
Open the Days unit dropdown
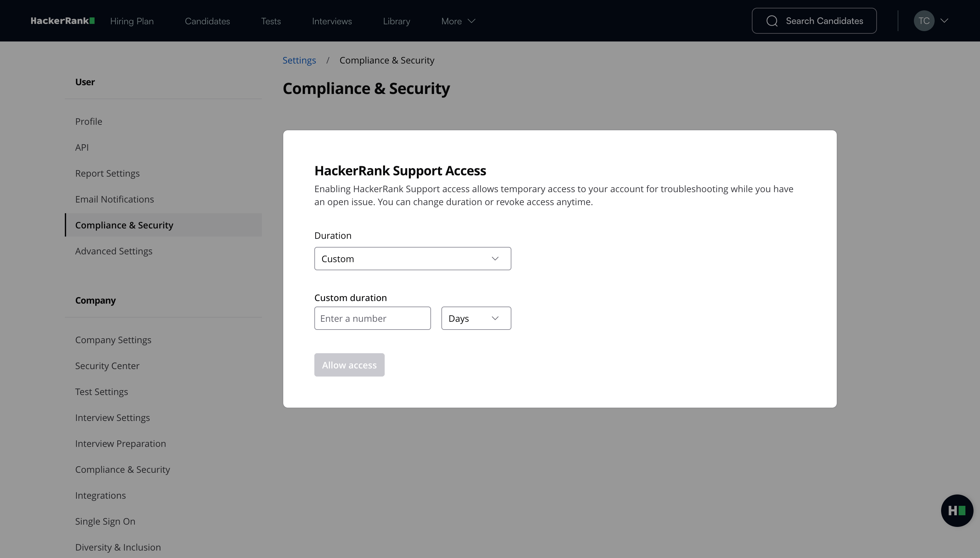(x=476, y=318)
